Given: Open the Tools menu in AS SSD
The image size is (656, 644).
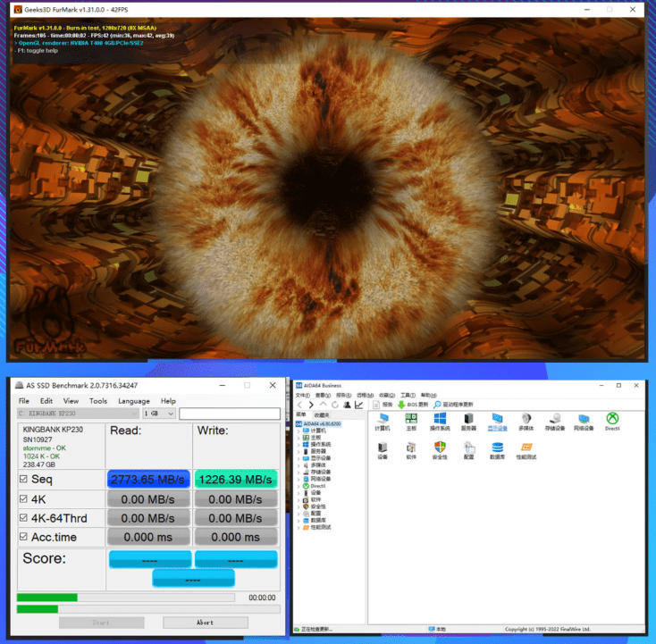Looking at the screenshot, I should pos(98,401).
